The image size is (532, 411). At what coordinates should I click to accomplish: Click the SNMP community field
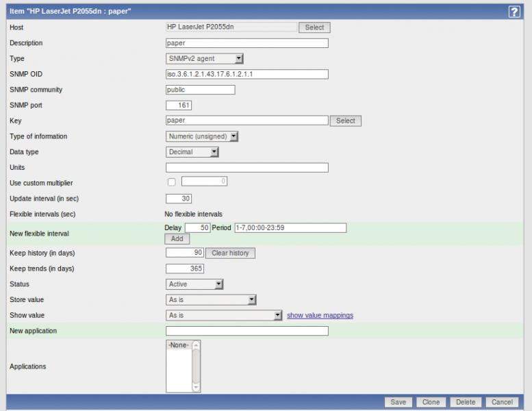pos(201,90)
